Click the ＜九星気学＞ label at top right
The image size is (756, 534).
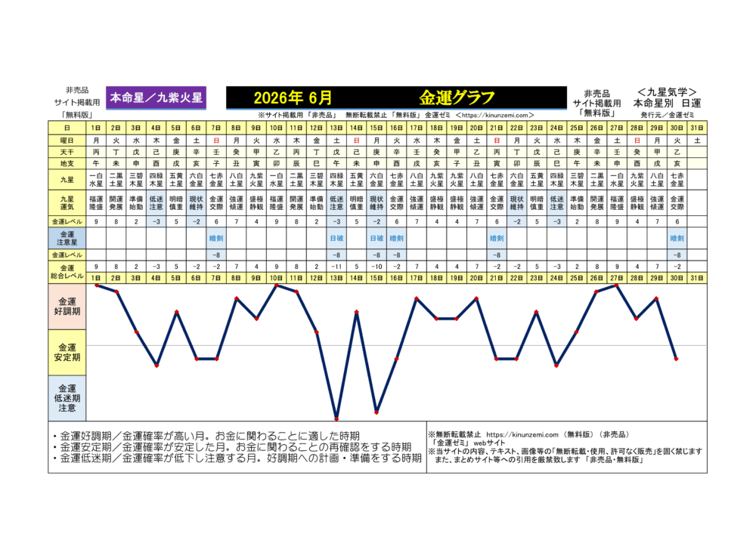666,91
